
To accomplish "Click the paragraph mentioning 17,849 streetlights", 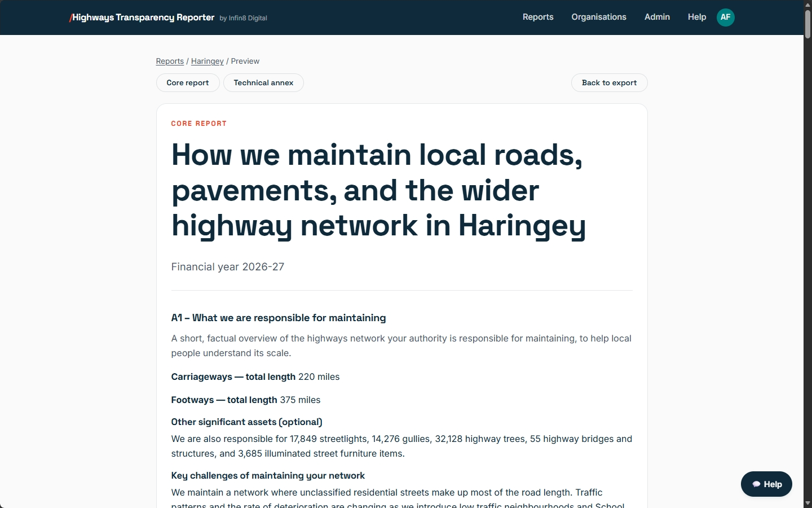I will [401, 446].
